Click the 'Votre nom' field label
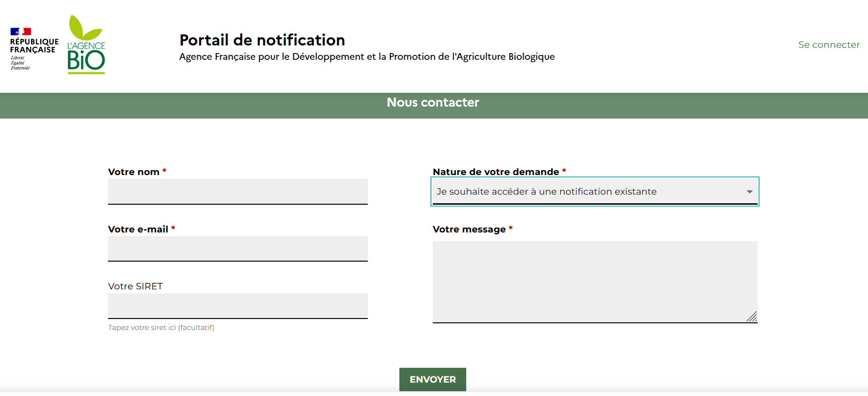Viewport: 868px width, 396px height. [134, 172]
